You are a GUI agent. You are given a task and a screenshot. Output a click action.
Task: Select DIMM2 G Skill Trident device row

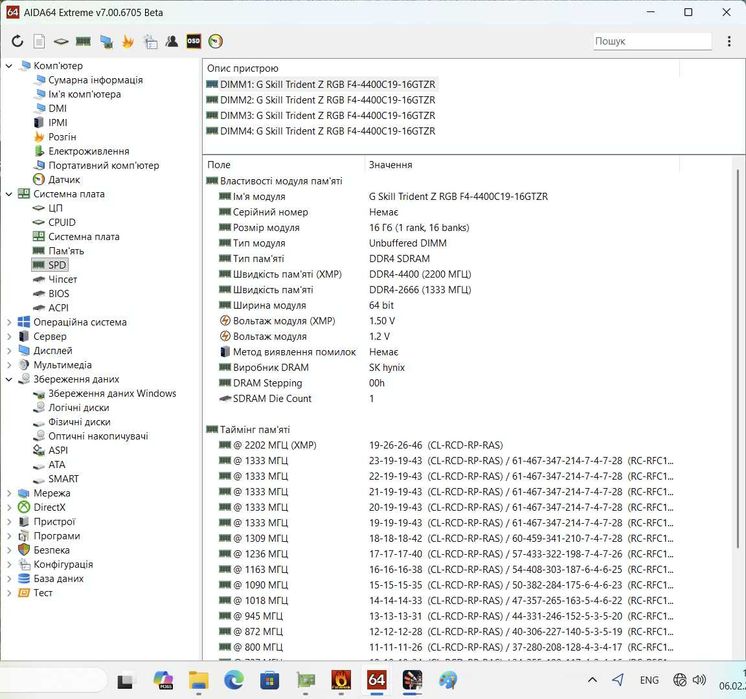[321, 100]
